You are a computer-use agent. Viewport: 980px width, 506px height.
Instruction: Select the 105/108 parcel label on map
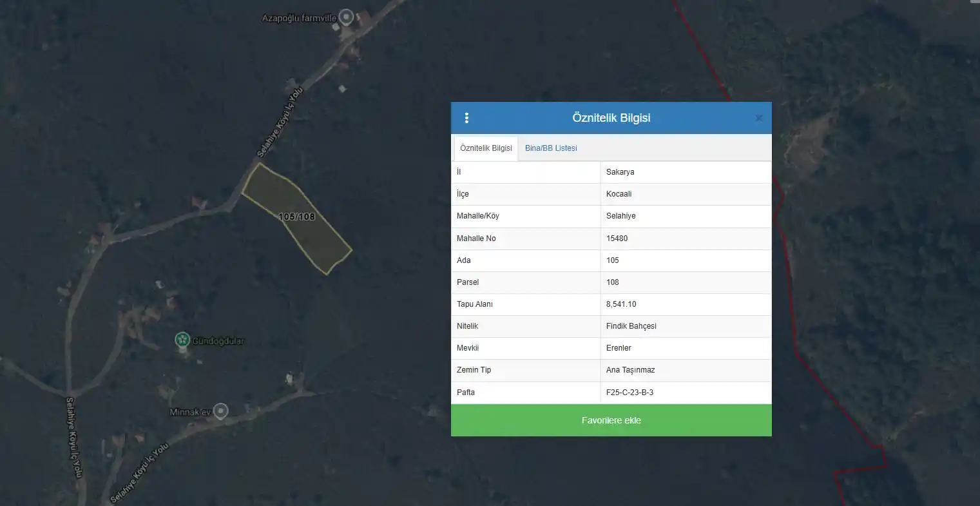point(297,217)
